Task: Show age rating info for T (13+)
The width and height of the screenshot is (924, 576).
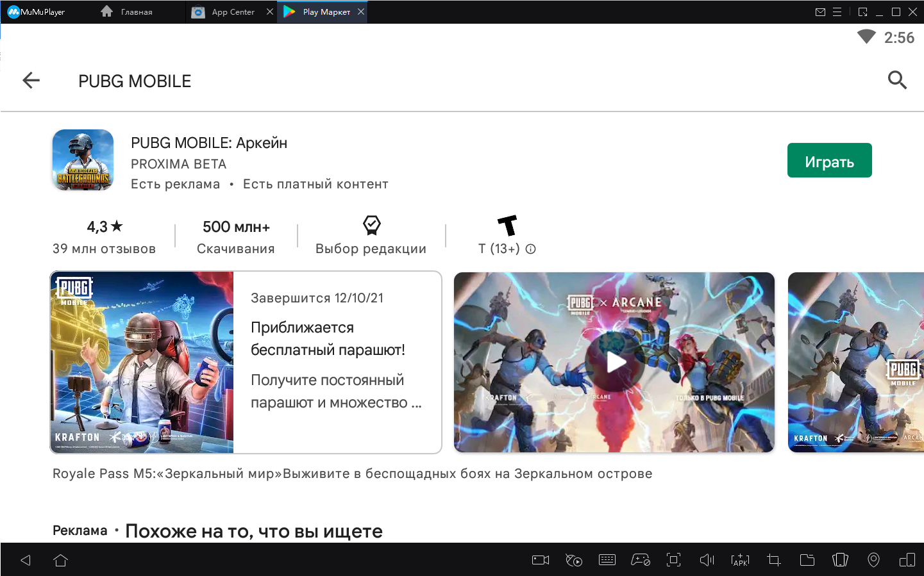Action: [530, 249]
